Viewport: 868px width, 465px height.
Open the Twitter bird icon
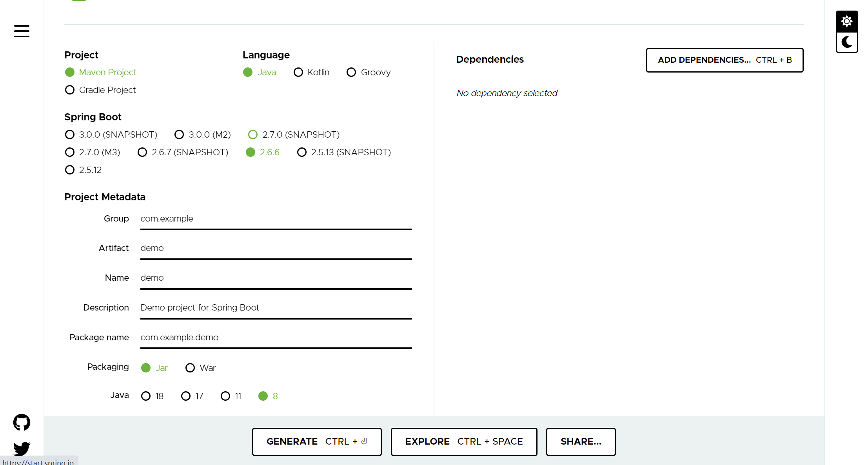(x=22, y=448)
